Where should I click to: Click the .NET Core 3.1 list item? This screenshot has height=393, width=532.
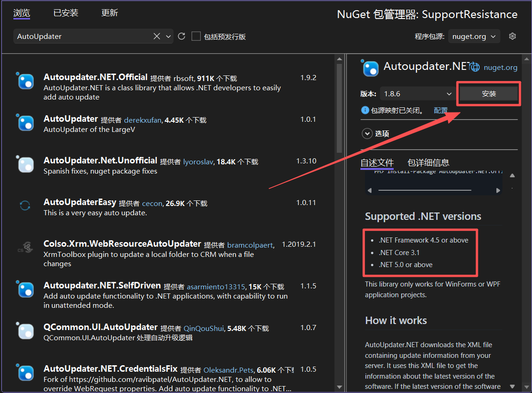(399, 252)
